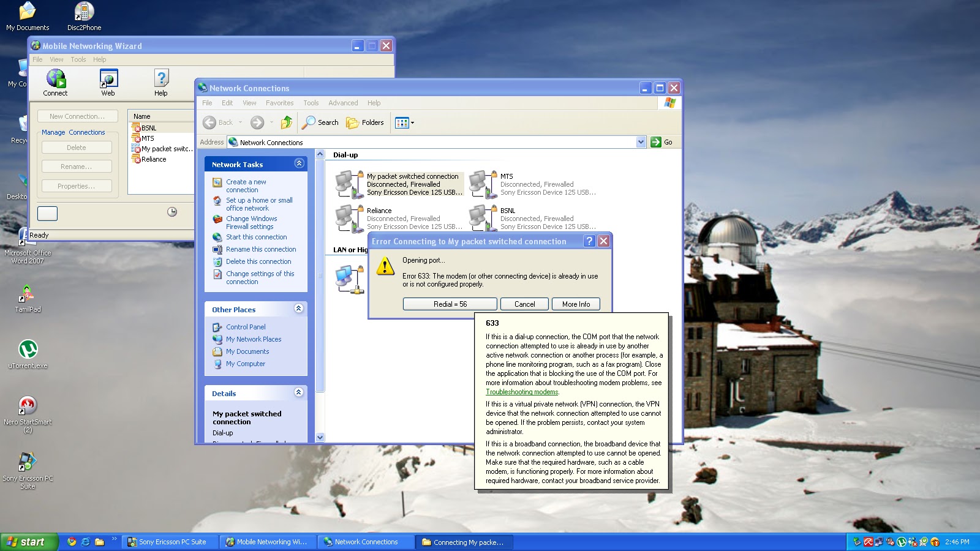Expand the Address bar dropdown

click(641, 142)
